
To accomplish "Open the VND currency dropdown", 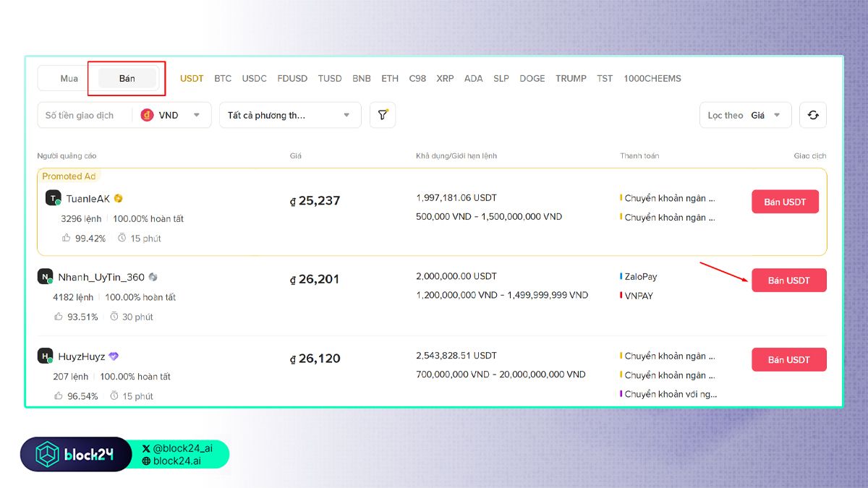I will tap(172, 115).
